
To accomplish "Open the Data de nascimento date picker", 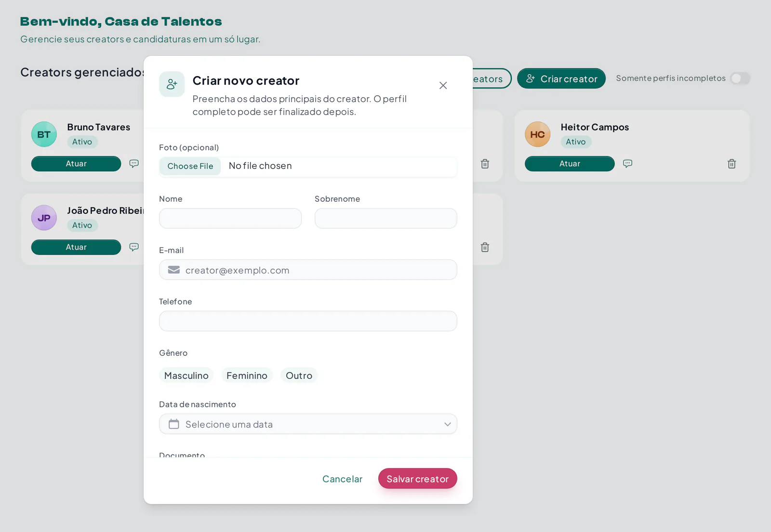I will pyautogui.click(x=308, y=424).
